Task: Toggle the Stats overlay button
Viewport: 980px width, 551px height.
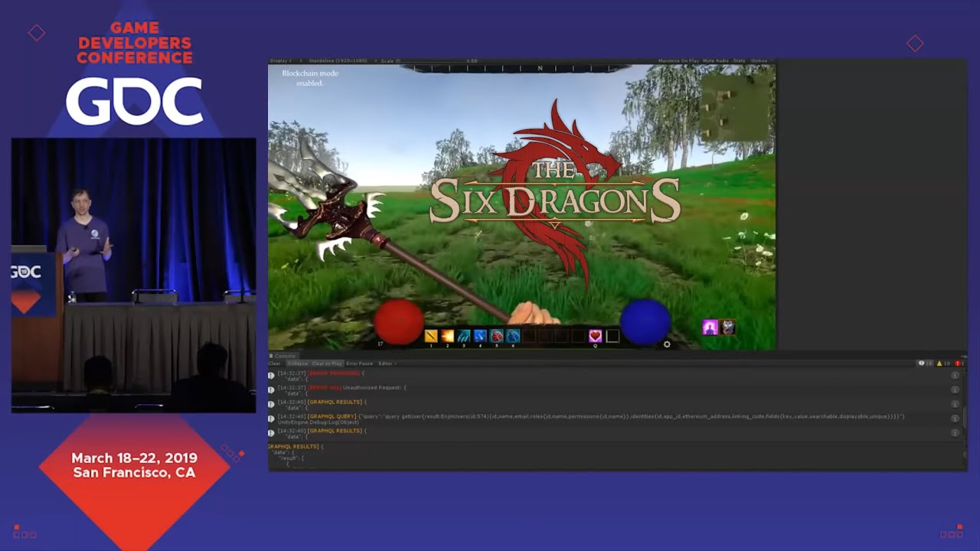Action: [740, 60]
